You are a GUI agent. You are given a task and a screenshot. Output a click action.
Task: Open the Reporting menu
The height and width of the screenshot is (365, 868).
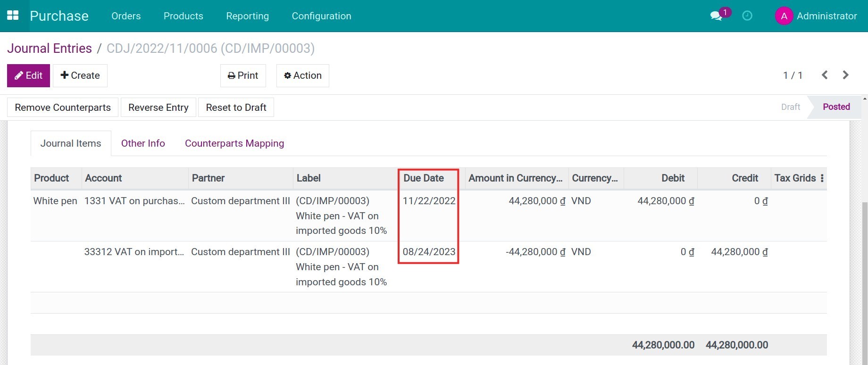[x=247, y=16]
